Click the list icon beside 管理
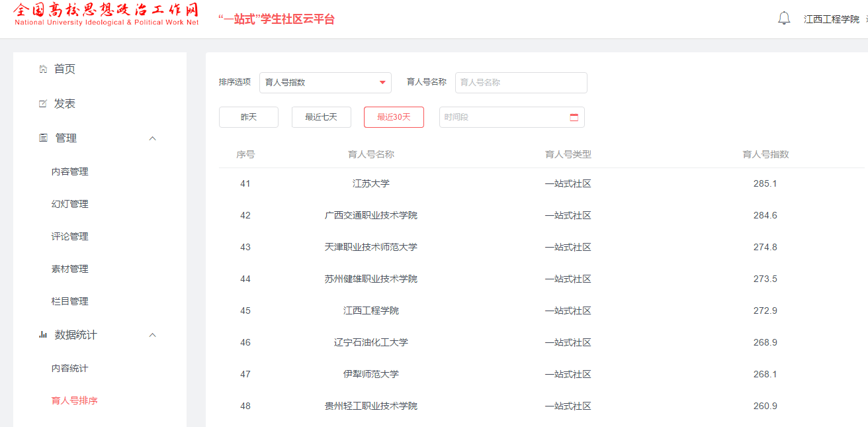This screenshot has height=427, width=868. [43, 138]
